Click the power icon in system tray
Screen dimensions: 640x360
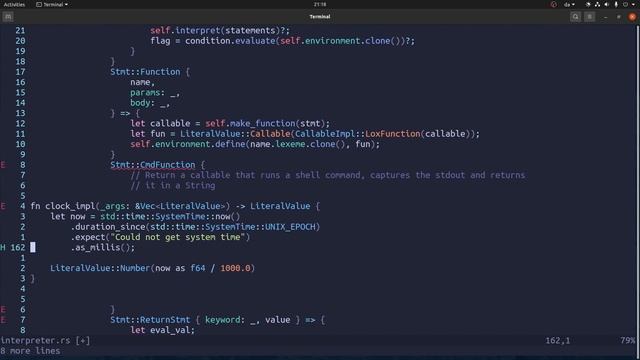(625, 4)
